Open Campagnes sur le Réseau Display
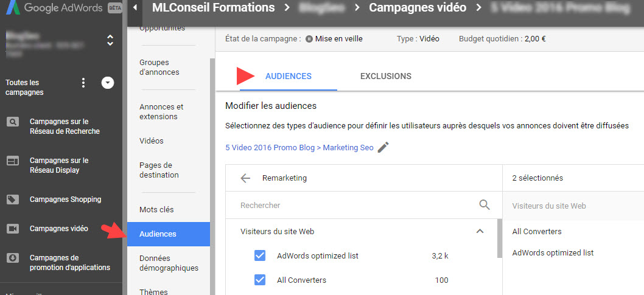This screenshot has width=644, height=295. click(x=59, y=165)
